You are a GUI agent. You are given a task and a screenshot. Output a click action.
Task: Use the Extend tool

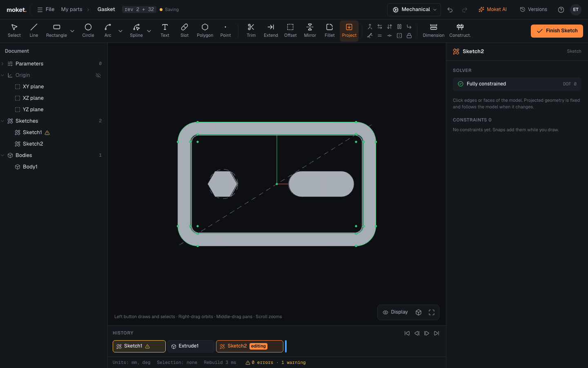(271, 31)
